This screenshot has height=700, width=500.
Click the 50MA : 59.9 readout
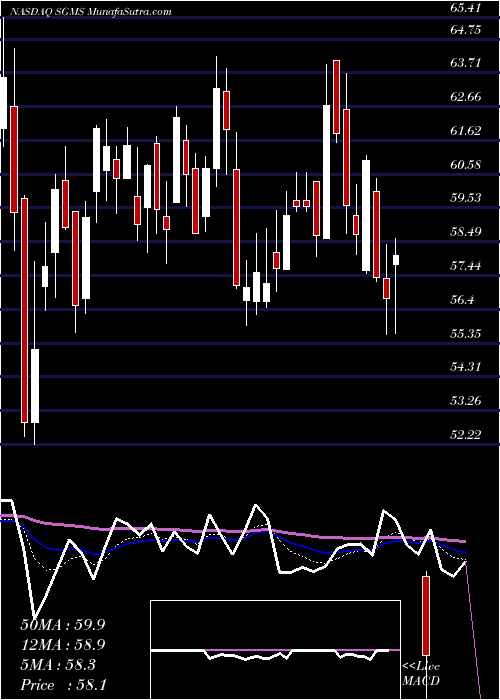(x=63, y=625)
